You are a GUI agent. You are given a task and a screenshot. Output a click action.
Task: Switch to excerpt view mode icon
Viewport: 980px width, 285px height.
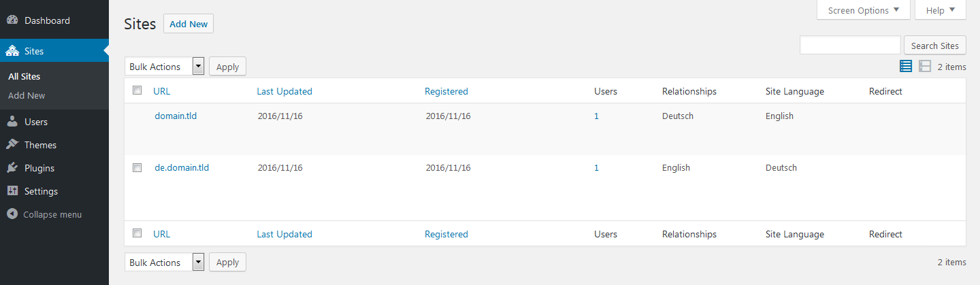click(x=924, y=66)
